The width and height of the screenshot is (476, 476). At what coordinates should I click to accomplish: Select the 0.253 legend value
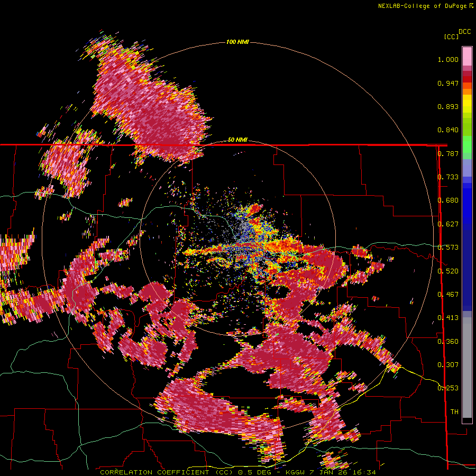(448, 388)
